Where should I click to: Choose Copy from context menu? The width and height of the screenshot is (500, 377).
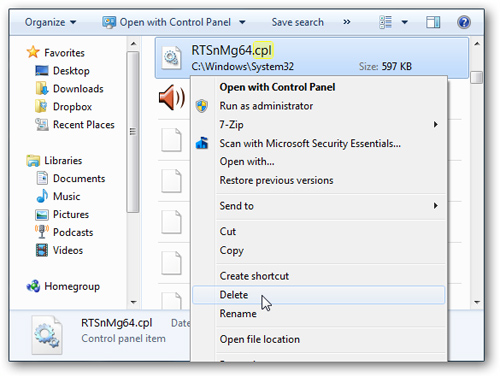(319, 250)
